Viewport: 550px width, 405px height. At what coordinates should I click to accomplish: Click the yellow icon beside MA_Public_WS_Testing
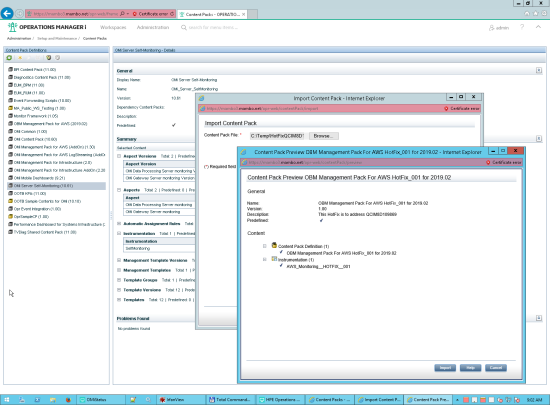point(11,108)
